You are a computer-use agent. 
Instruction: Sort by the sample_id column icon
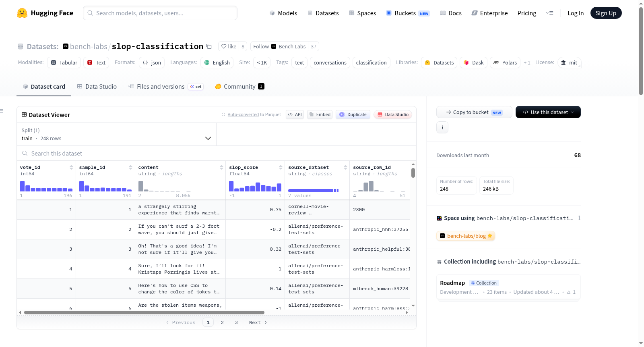pyautogui.click(x=130, y=167)
